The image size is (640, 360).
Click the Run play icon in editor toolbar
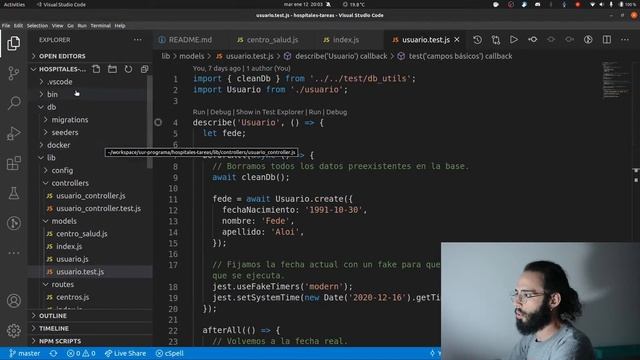tap(514, 40)
